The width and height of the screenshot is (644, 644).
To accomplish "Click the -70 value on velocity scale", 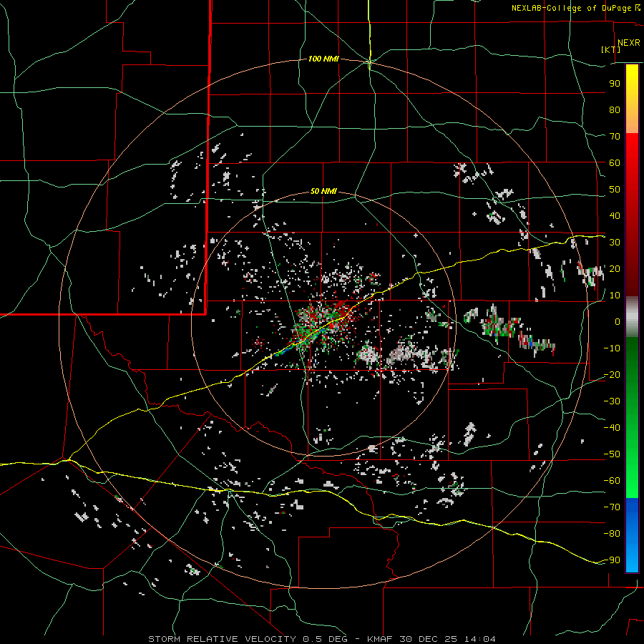I will (x=612, y=507).
